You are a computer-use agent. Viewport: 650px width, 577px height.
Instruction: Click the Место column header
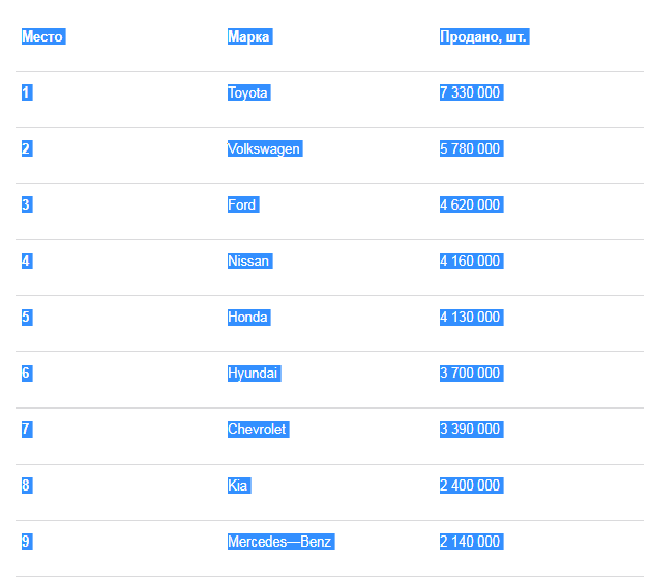click(x=42, y=37)
